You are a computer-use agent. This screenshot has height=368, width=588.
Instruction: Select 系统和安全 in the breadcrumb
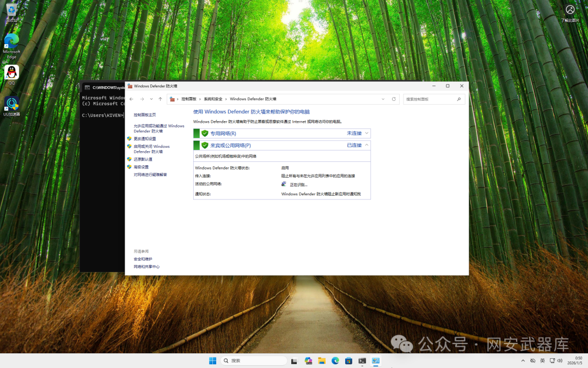[x=213, y=99]
